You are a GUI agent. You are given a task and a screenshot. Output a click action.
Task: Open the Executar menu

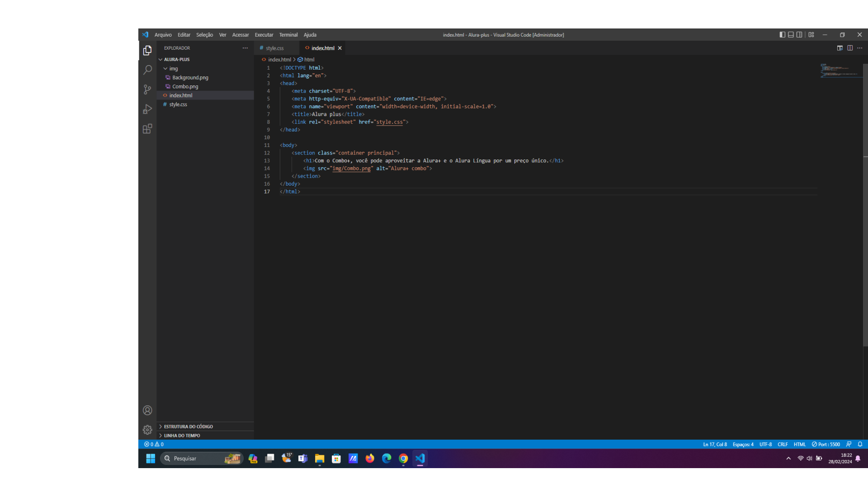tap(264, 35)
